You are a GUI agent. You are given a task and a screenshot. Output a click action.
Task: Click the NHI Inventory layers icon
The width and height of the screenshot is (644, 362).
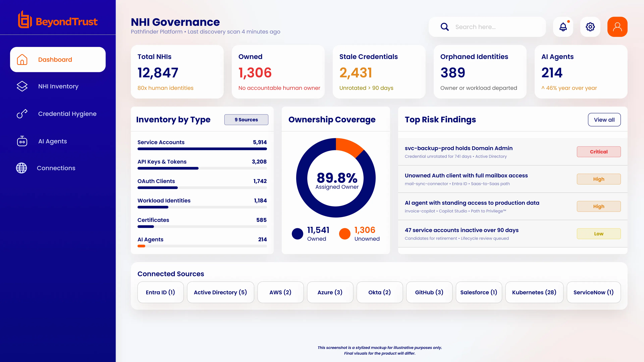click(x=22, y=86)
